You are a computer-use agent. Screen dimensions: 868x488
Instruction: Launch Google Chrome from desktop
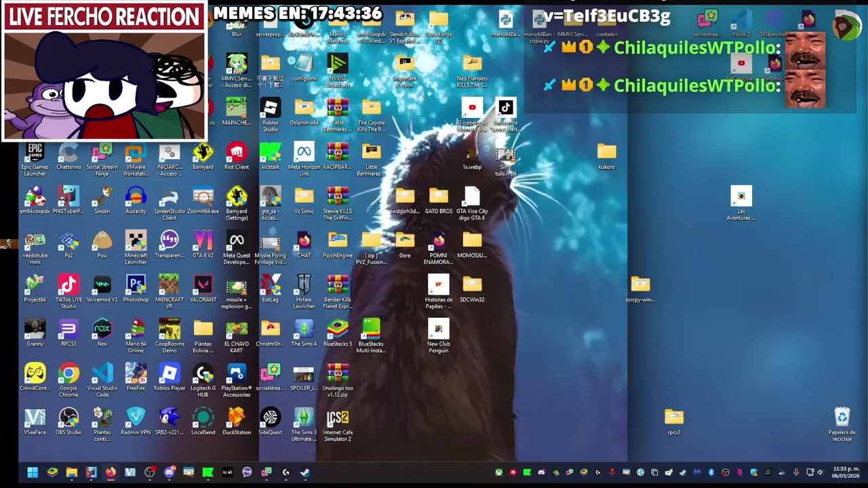click(x=68, y=380)
